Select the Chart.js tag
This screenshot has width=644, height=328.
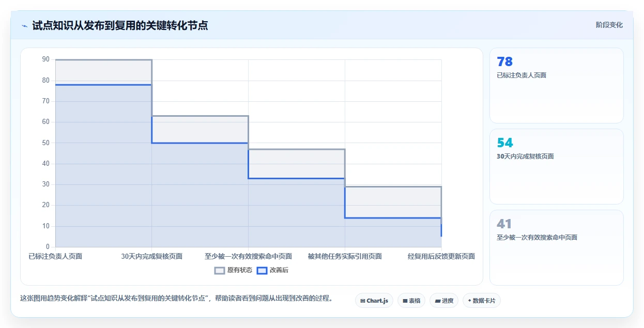(x=374, y=301)
